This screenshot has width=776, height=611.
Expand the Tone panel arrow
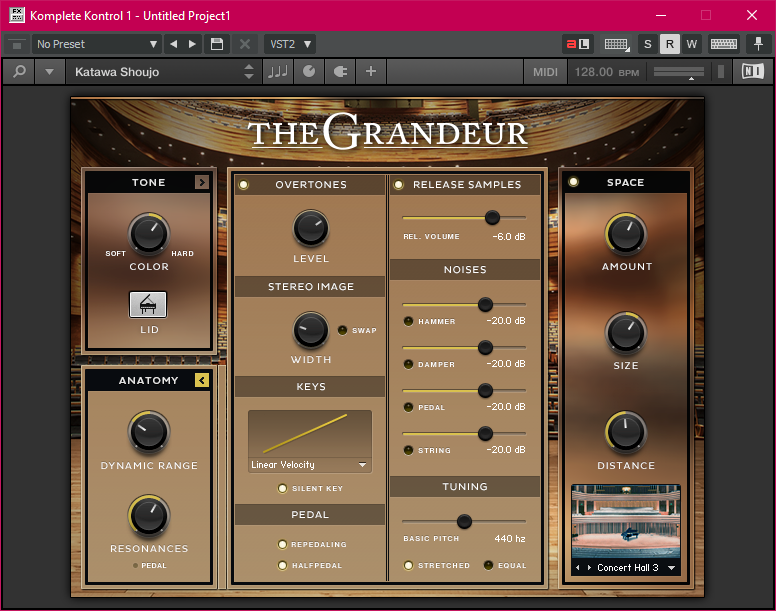tap(201, 182)
